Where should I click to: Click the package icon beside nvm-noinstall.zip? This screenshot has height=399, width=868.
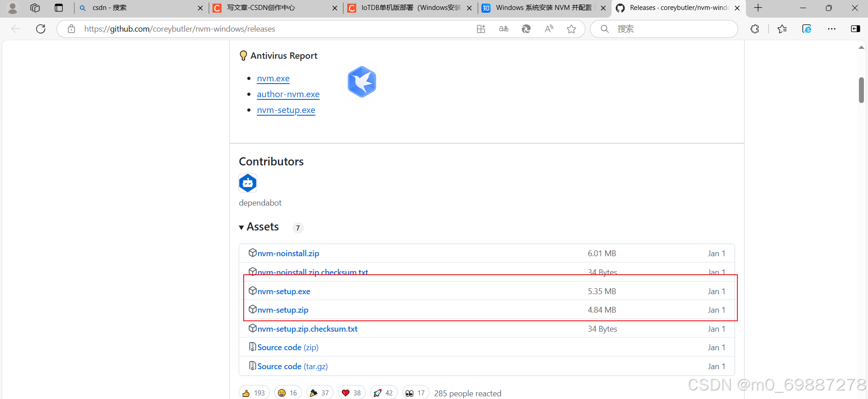tap(253, 253)
